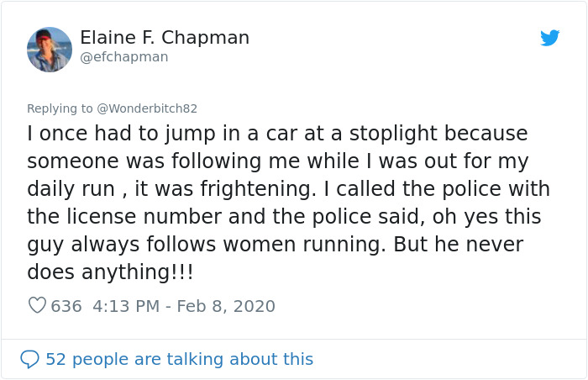This screenshot has height=380, width=588.
Task: Click the 636 likes count
Action: 66,306
